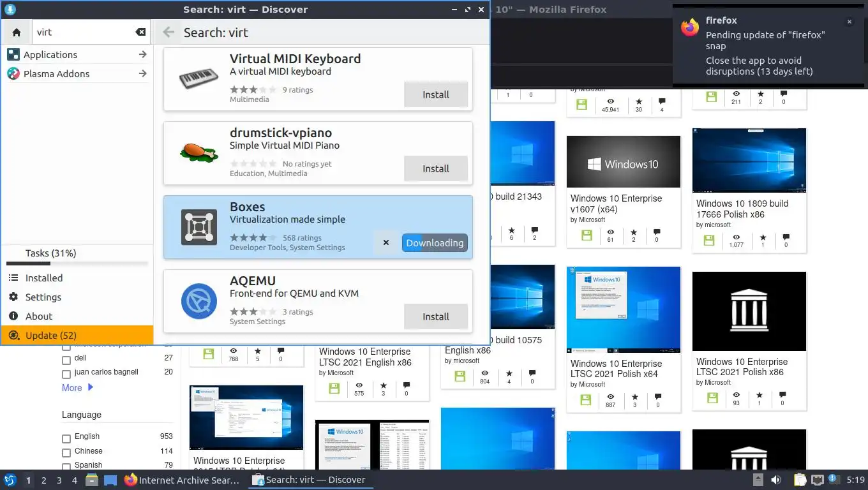Open the start menu in the taskbar
This screenshot has width=868, height=490.
pyautogui.click(x=10, y=480)
